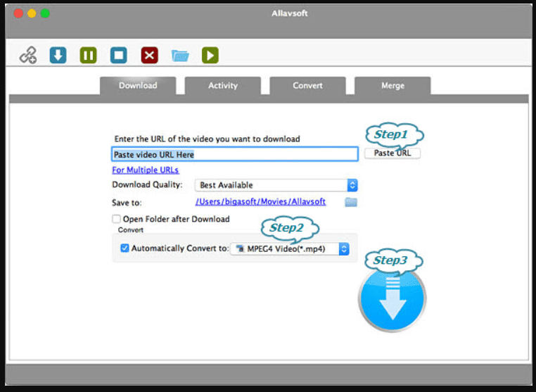Stop the download with the blue stop icon

[119, 55]
